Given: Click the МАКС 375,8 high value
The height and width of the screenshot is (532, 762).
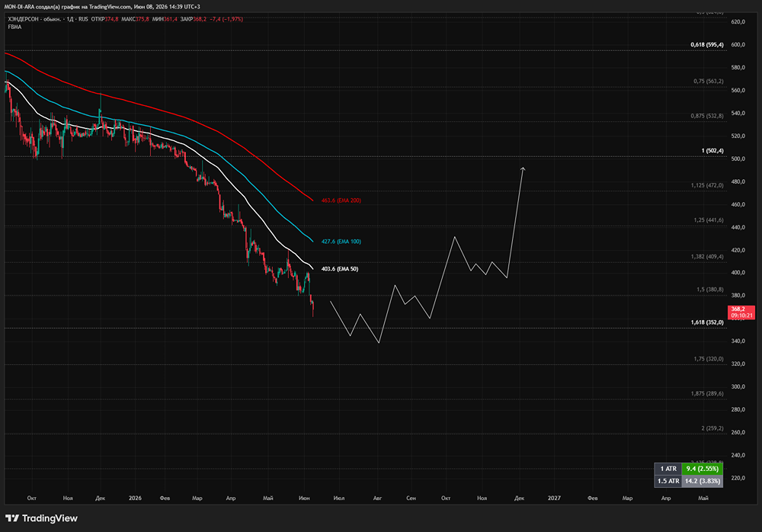Looking at the screenshot, I should pos(135,19).
